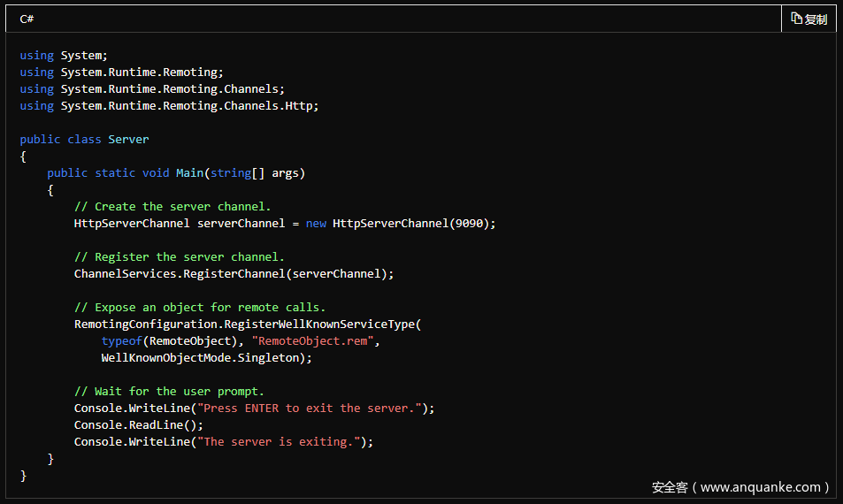Click the 'Server' class name
The image size is (843, 504).
pyautogui.click(x=128, y=139)
